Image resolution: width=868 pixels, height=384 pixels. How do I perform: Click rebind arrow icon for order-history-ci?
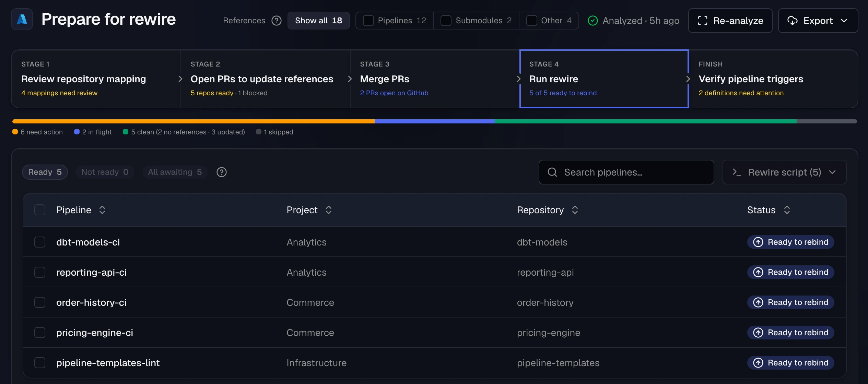pyautogui.click(x=758, y=302)
